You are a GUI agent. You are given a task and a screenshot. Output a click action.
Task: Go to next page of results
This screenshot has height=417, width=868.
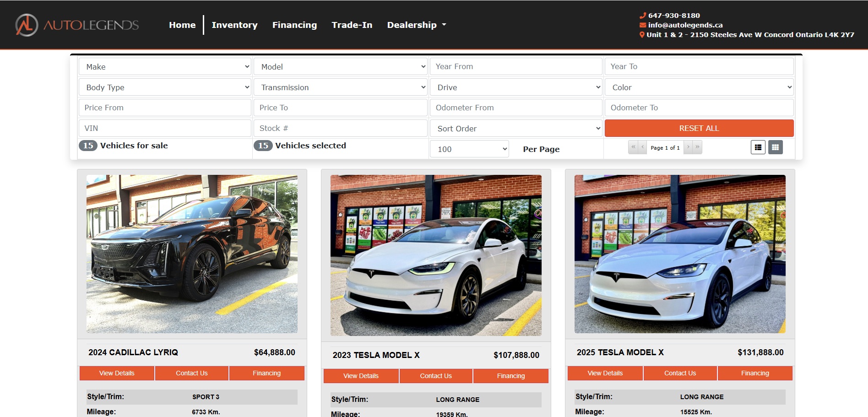[688, 147]
